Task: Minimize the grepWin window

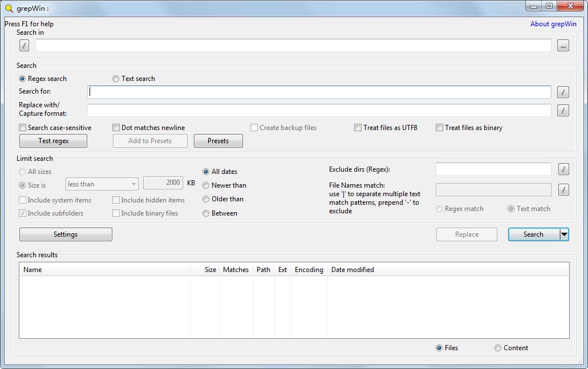Action: point(534,6)
